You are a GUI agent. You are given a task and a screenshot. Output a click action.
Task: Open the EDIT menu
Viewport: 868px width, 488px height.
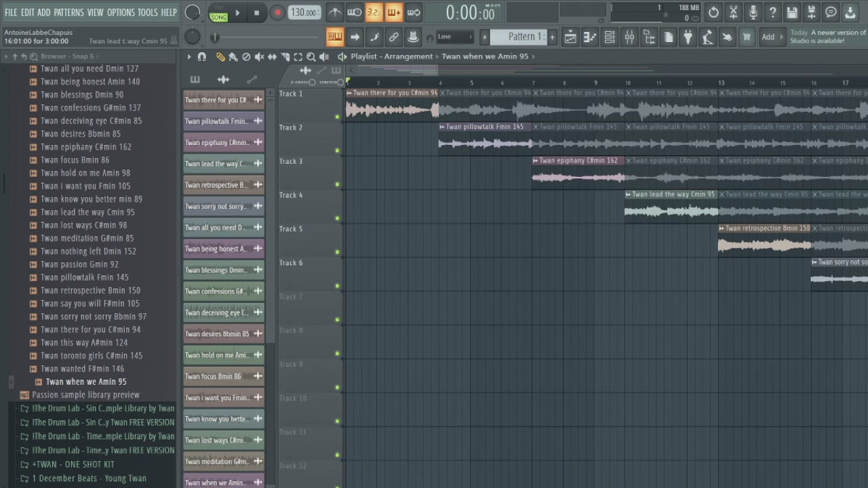27,12
